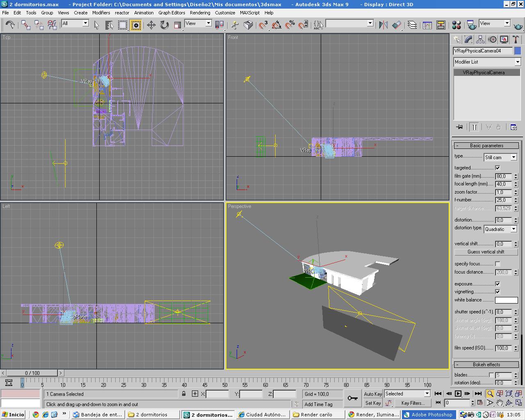Open the selection filter All dropdown
Image resolution: width=525 pixels, height=420 pixels.
(75, 23)
